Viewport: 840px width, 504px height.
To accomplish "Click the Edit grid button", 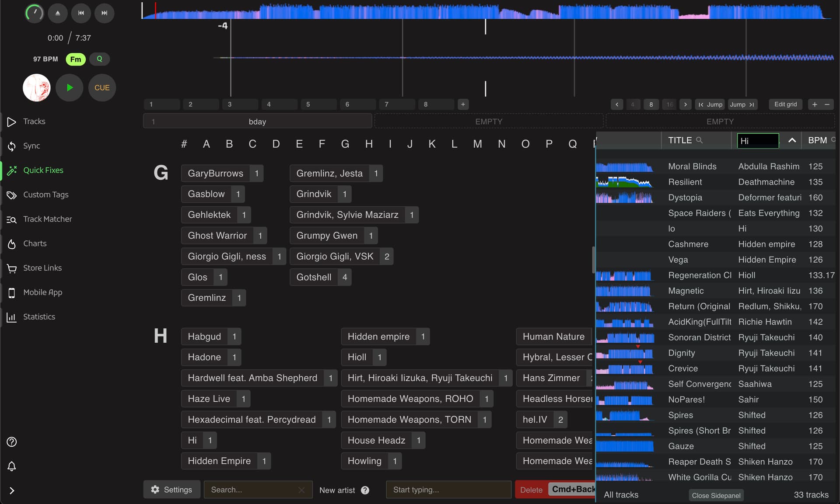I will coord(785,104).
